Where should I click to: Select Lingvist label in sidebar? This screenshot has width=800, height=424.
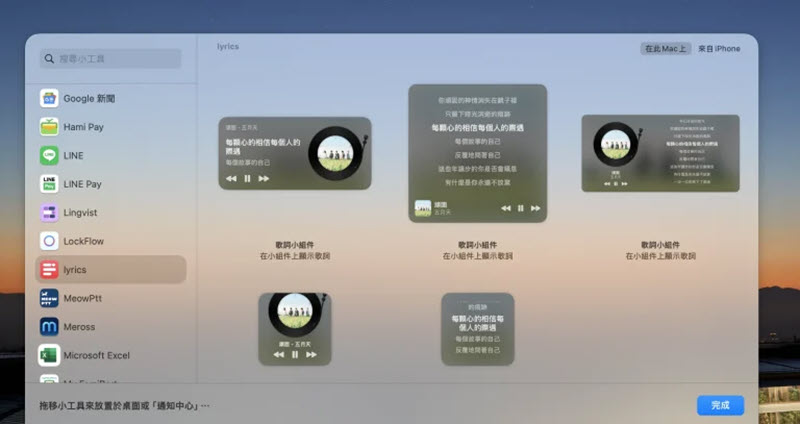click(80, 213)
